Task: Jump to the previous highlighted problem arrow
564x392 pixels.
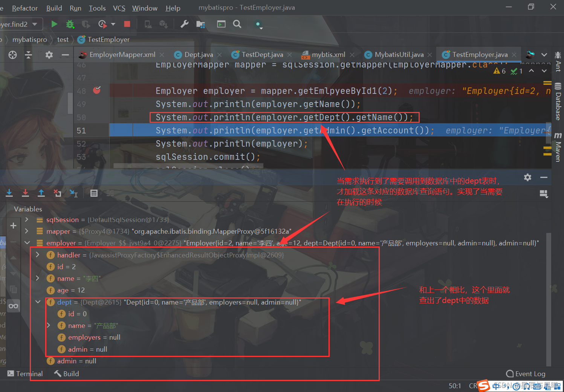Action: pyautogui.click(x=531, y=71)
